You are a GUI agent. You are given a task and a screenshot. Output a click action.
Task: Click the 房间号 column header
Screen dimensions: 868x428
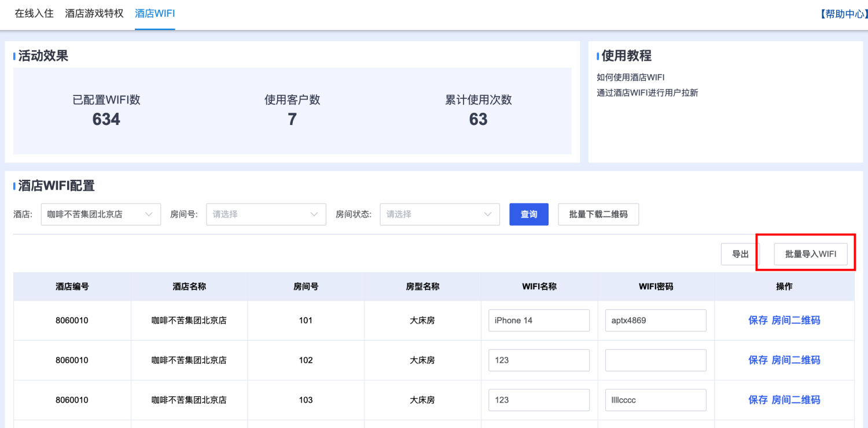point(306,286)
